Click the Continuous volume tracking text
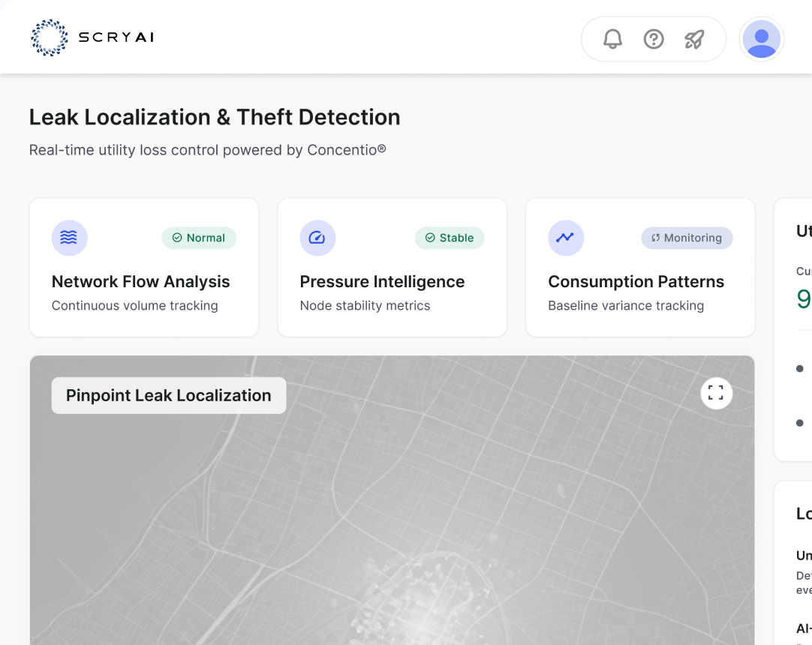This screenshot has width=812, height=645. pyautogui.click(x=134, y=306)
